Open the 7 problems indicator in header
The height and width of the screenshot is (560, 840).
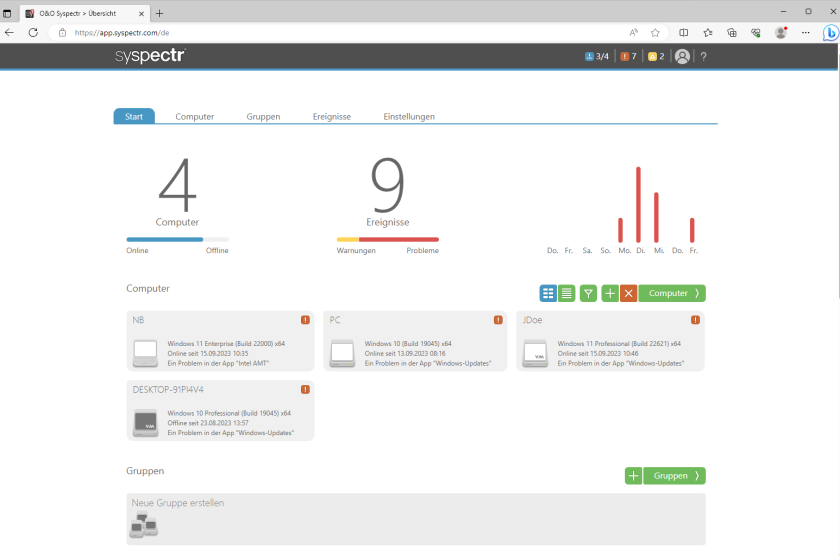[628, 56]
